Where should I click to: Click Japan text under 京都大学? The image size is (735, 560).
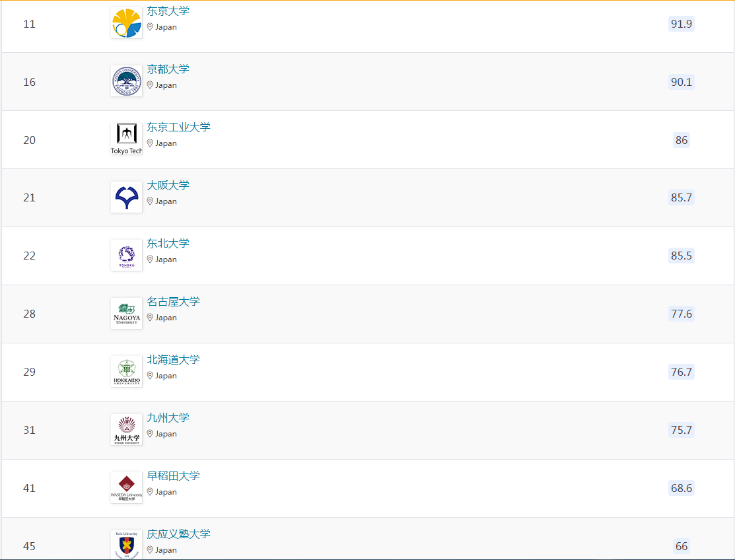pyautogui.click(x=166, y=85)
